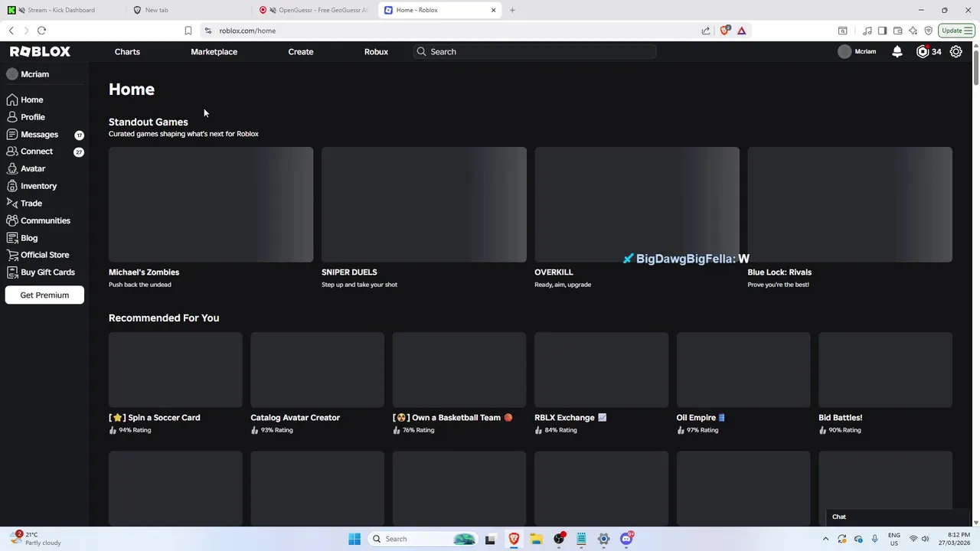980x551 pixels.
Task: Toggle the browser sidebar panel icon
Action: click(882, 31)
